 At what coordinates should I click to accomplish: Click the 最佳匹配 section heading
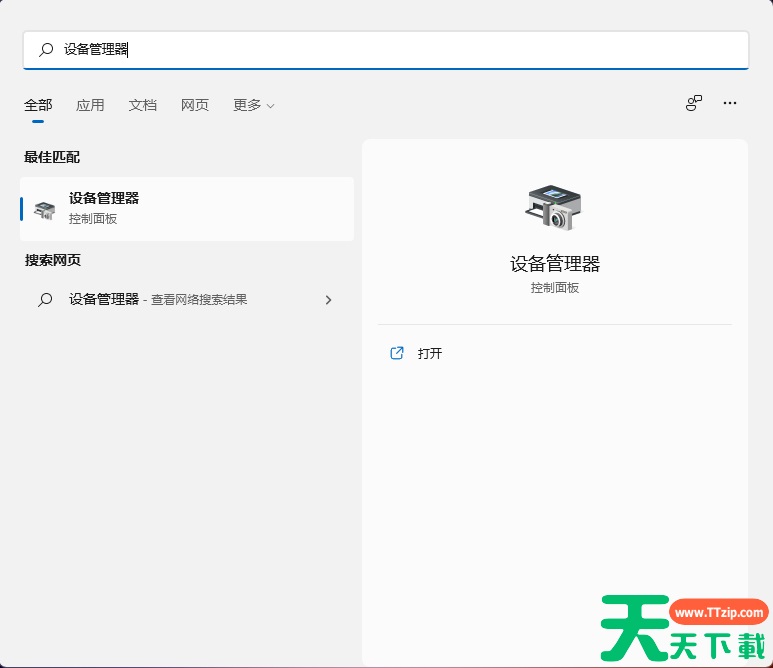pyautogui.click(x=52, y=157)
